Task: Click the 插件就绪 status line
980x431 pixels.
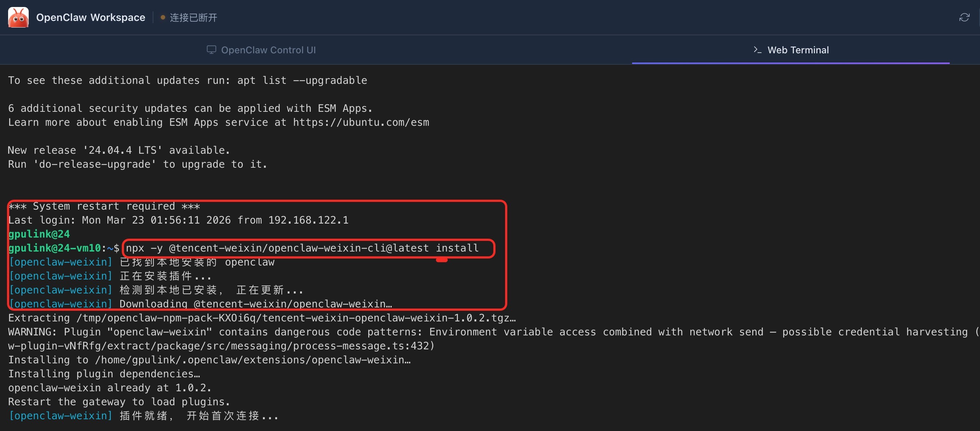Action: (143, 416)
